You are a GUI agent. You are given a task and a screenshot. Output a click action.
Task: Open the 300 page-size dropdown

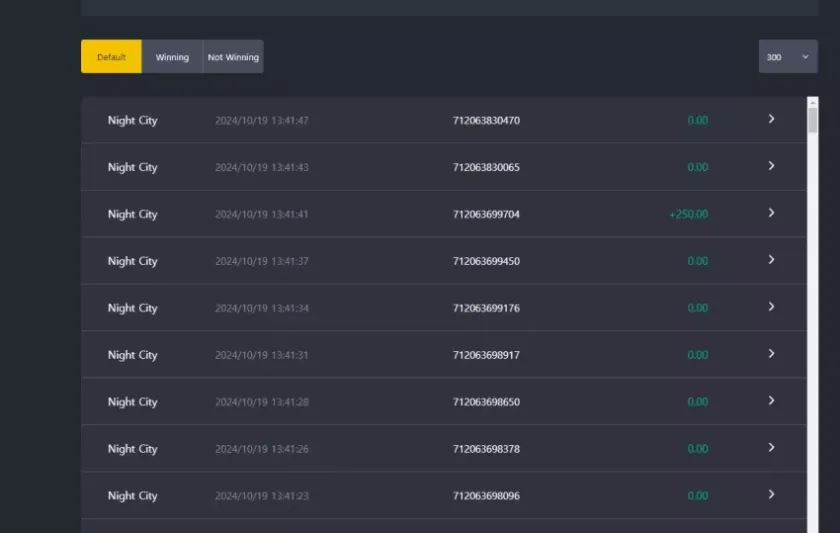tap(787, 57)
